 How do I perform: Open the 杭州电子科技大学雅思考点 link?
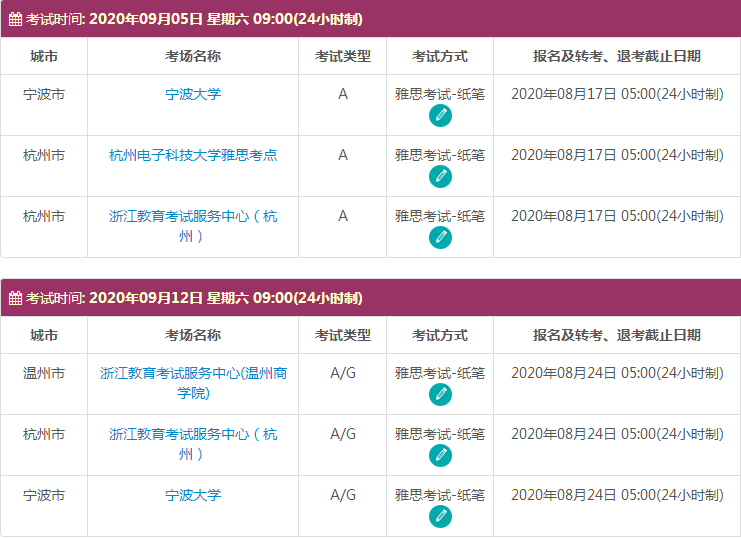pos(193,155)
